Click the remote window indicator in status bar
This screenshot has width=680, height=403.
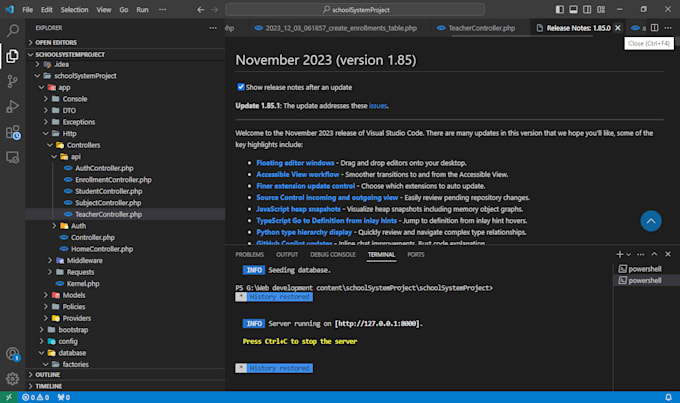[9, 397]
